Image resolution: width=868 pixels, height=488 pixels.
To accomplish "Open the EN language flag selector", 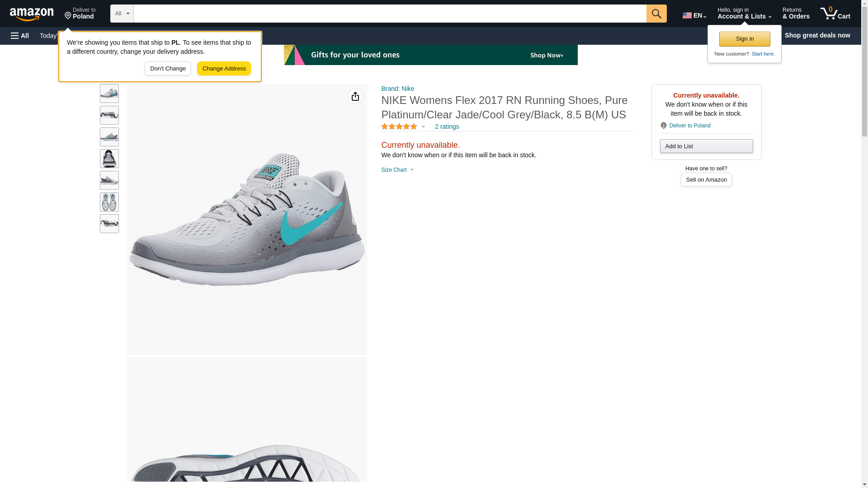I will [x=694, y=15].
